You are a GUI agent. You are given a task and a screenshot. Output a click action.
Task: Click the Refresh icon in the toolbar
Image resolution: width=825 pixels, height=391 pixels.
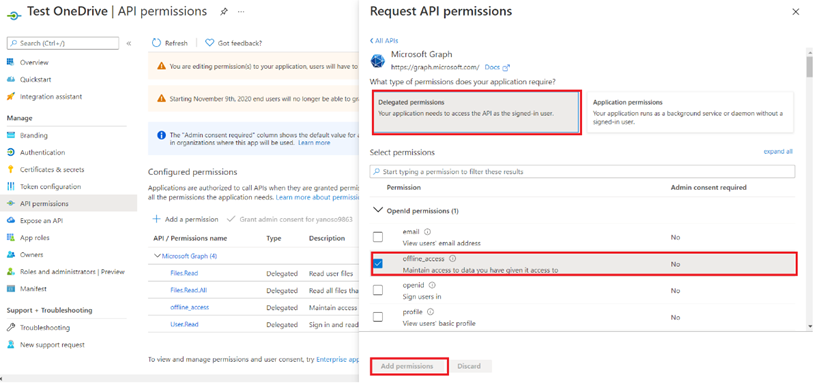(156, 43)
